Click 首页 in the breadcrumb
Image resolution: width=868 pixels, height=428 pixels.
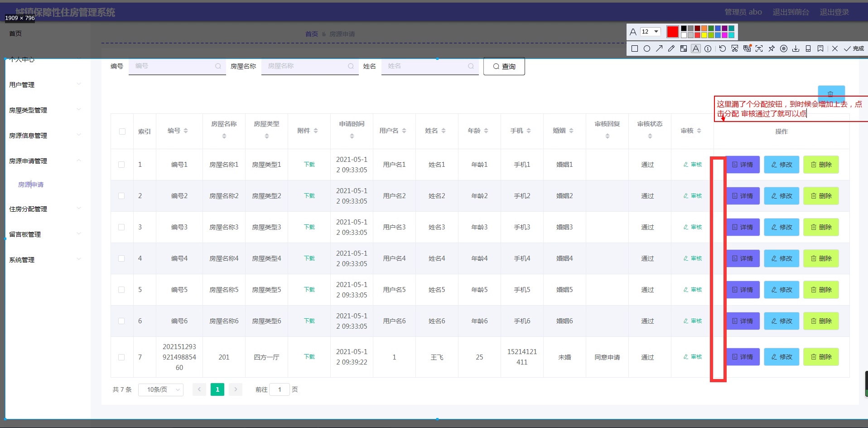coord(312,34)
